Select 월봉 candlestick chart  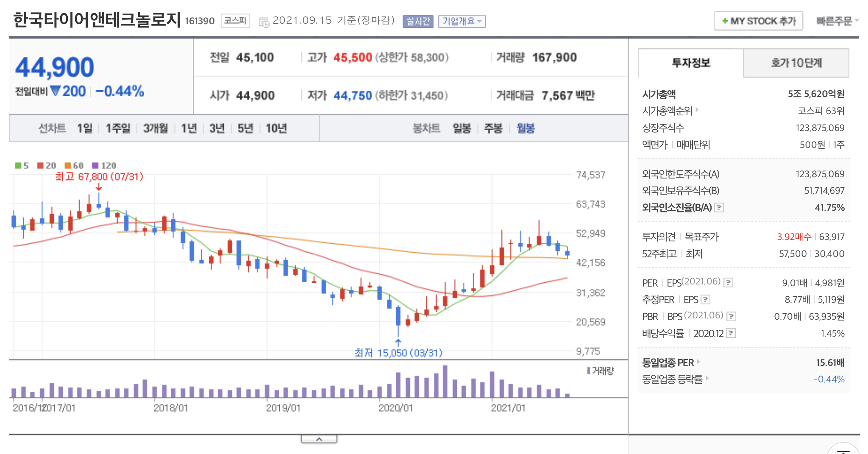(526, 128)
